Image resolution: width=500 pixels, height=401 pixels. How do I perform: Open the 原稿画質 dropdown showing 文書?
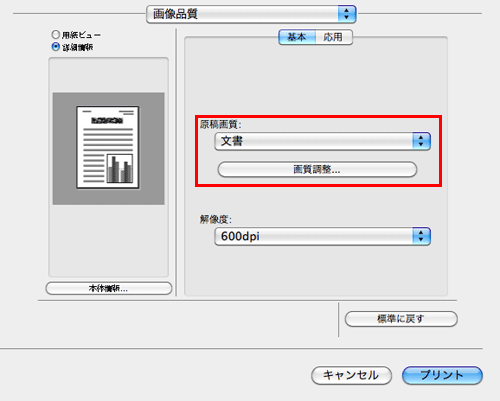point(322,141)
